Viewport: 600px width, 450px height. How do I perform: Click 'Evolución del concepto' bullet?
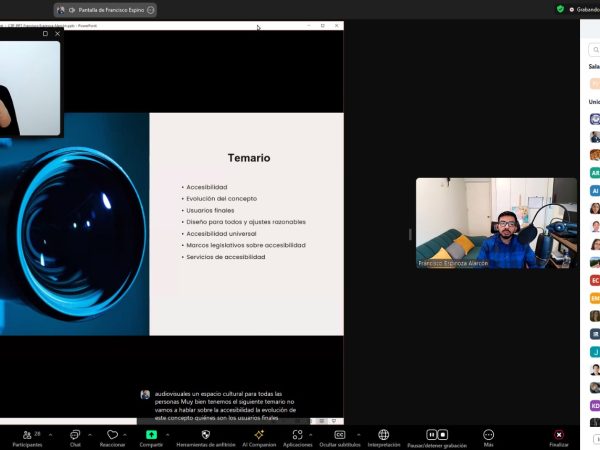[x=222, y=199]
